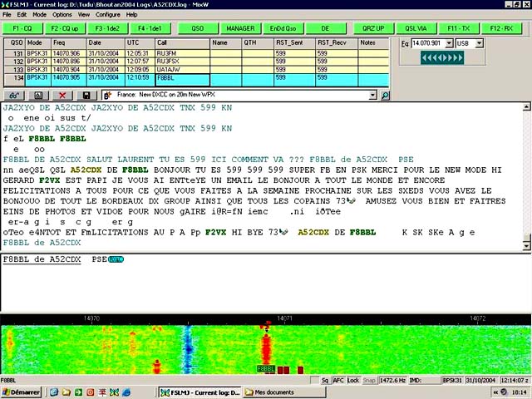The height and width of the screenshot is (399, 532).
Task: Click the frequency tuning arrows strip
Action: (441, 58)
